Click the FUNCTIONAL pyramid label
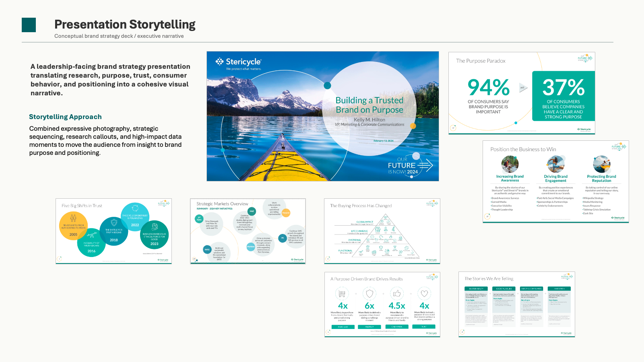This screenshot has height=362, width=644. [345, 251]
